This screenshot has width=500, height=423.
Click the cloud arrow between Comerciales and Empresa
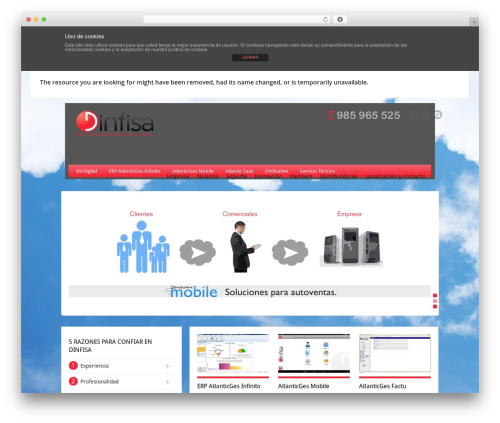(290, 252)
